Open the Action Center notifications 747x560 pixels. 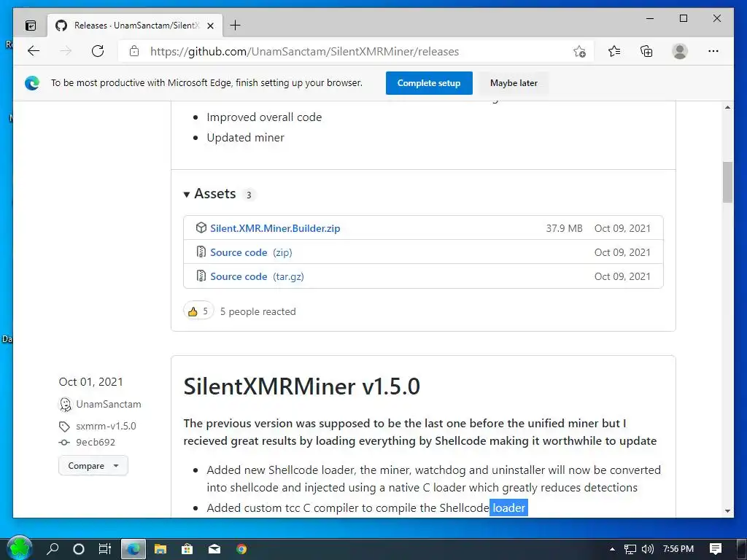click(716, 549)
